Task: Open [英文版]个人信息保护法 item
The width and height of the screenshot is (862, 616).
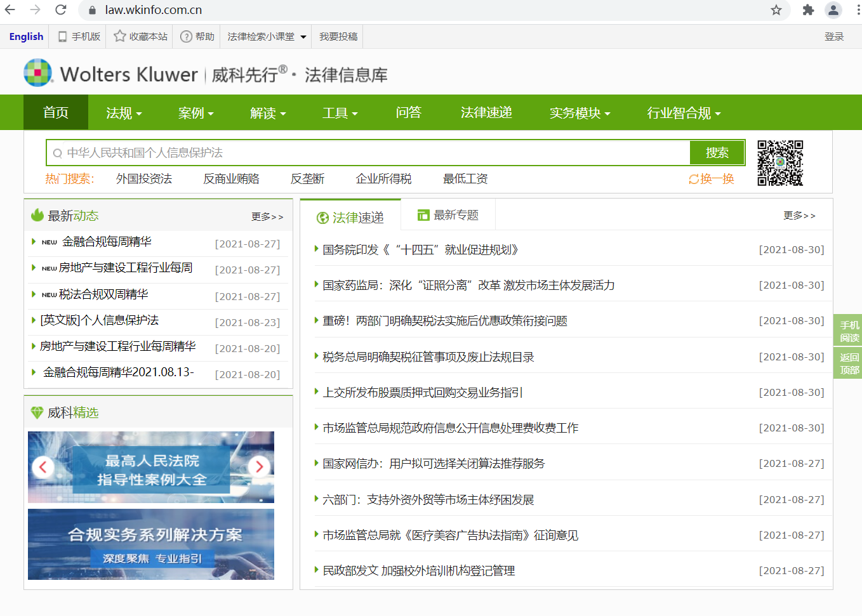Action: coord(99,320)
